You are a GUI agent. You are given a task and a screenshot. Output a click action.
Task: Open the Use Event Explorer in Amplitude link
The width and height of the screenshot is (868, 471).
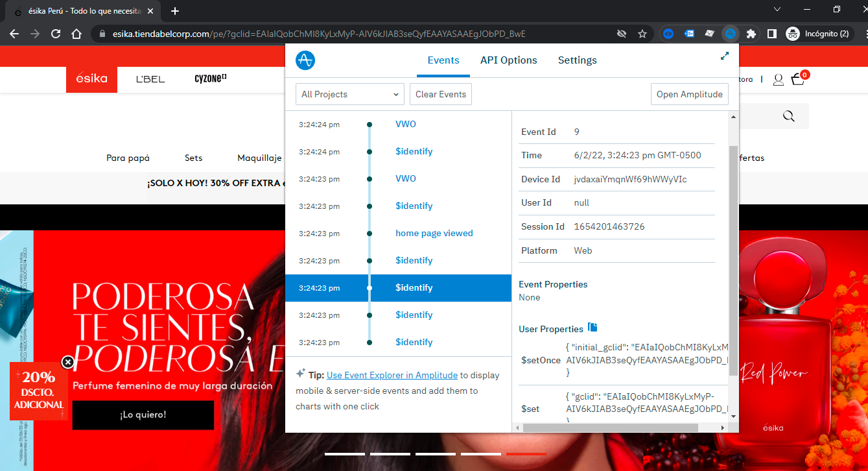click(392, 375)
